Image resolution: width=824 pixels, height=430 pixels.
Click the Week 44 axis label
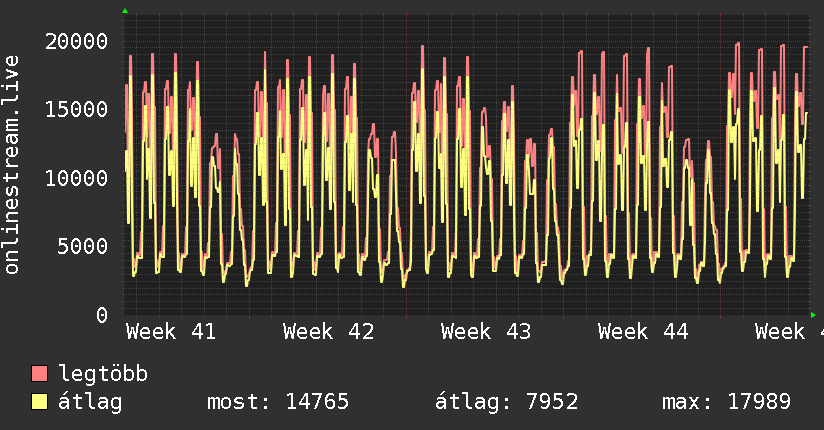pos(643,332)
